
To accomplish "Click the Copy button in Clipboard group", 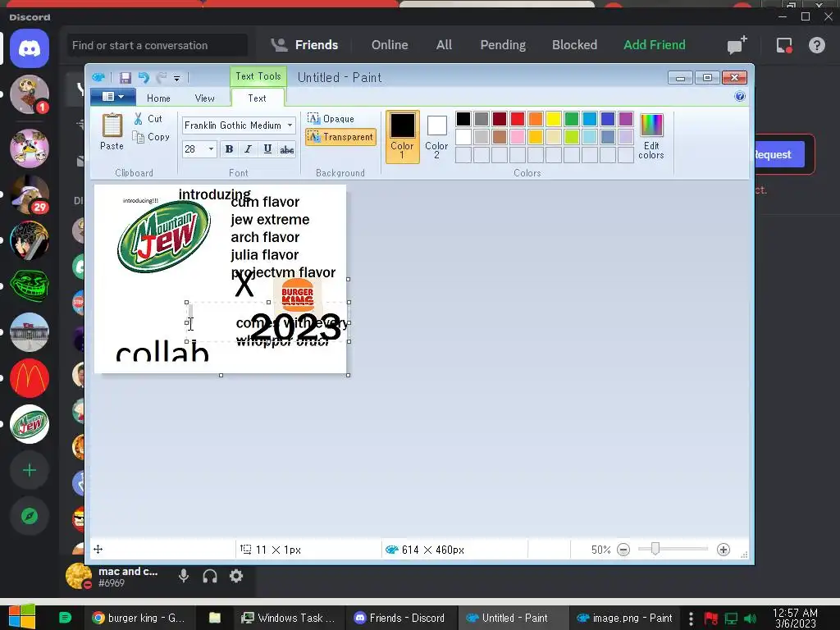I will coord(152,137).
